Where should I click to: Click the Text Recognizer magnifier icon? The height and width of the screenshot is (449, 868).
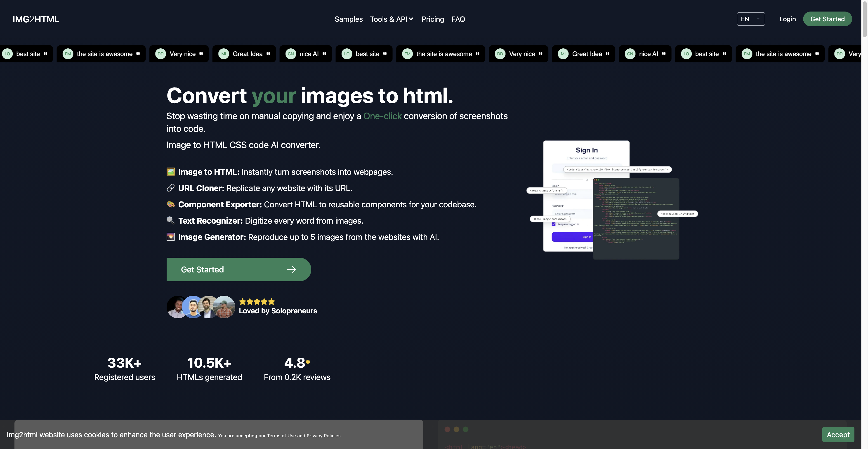170,220
